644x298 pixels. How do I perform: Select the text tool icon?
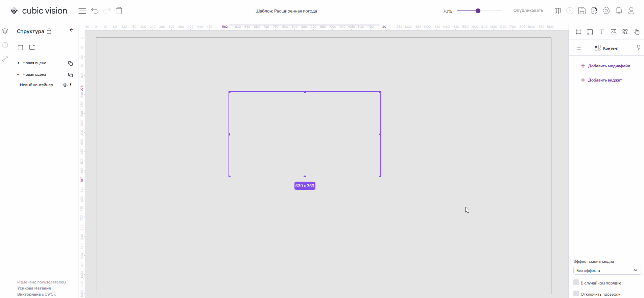602,32
